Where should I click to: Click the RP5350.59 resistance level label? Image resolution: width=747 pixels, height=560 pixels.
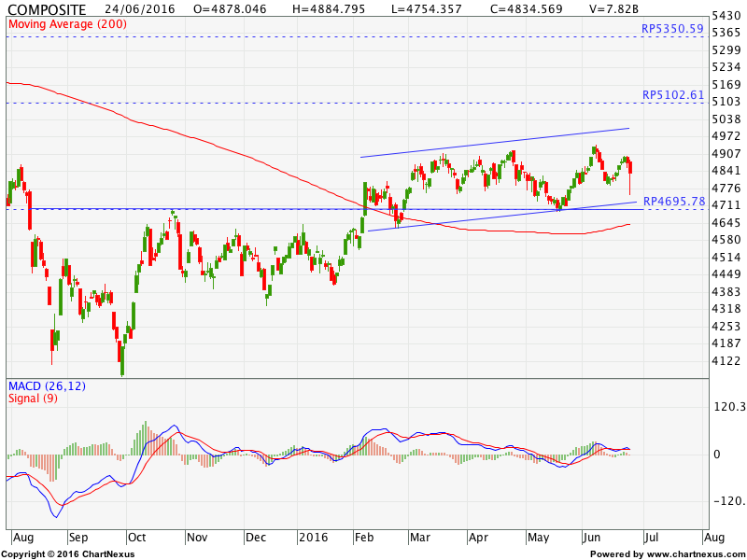pos(672,29)
